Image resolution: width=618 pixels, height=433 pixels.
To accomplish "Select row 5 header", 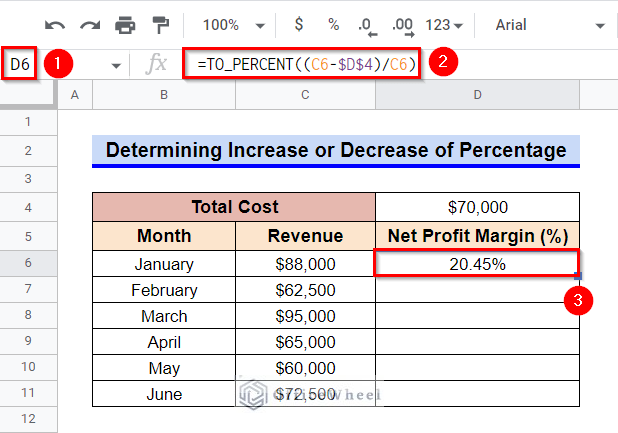I will point(28,236).
